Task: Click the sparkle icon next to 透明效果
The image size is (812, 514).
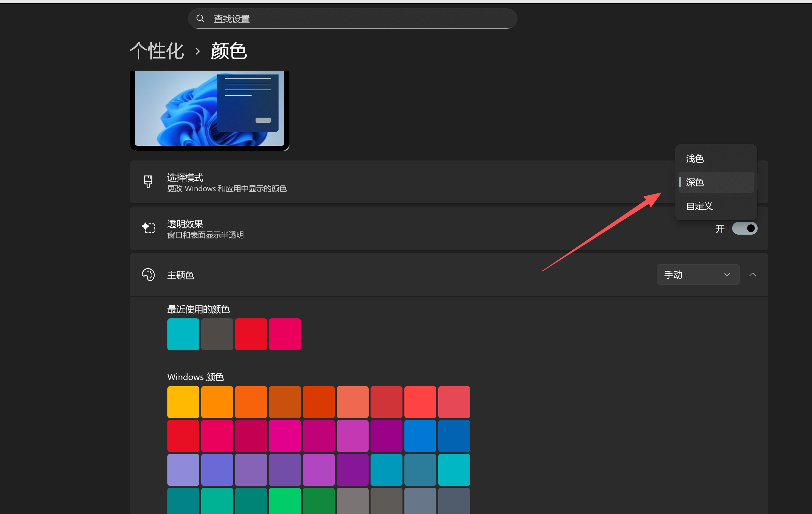Action: tap(148, 228)
